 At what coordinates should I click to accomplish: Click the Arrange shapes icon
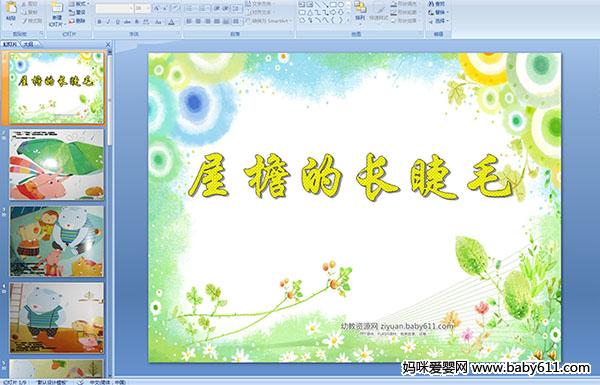[x=360, y=11]
